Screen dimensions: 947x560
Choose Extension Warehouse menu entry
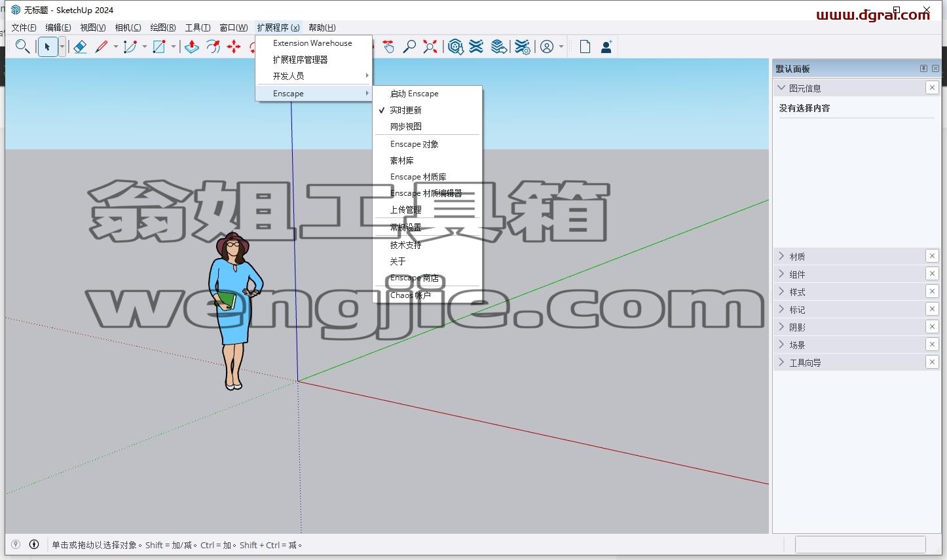click(314, 43)
